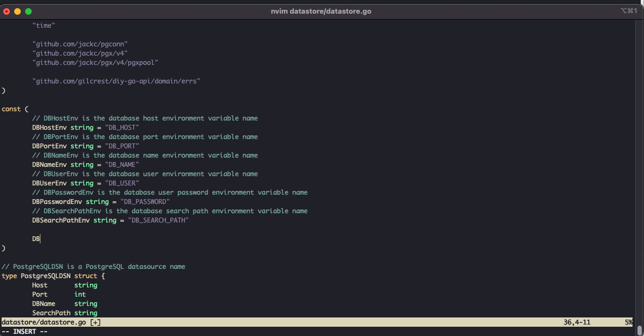This screenshot has width=644, height=336.
Task: Click the const keyword
Action: tap(11, 109)
